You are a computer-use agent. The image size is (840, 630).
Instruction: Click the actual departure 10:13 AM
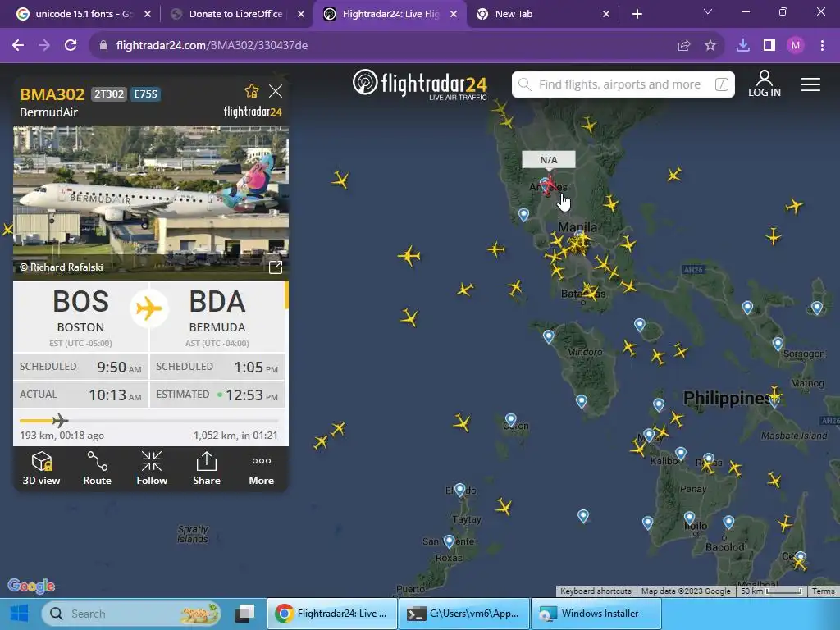115,395
